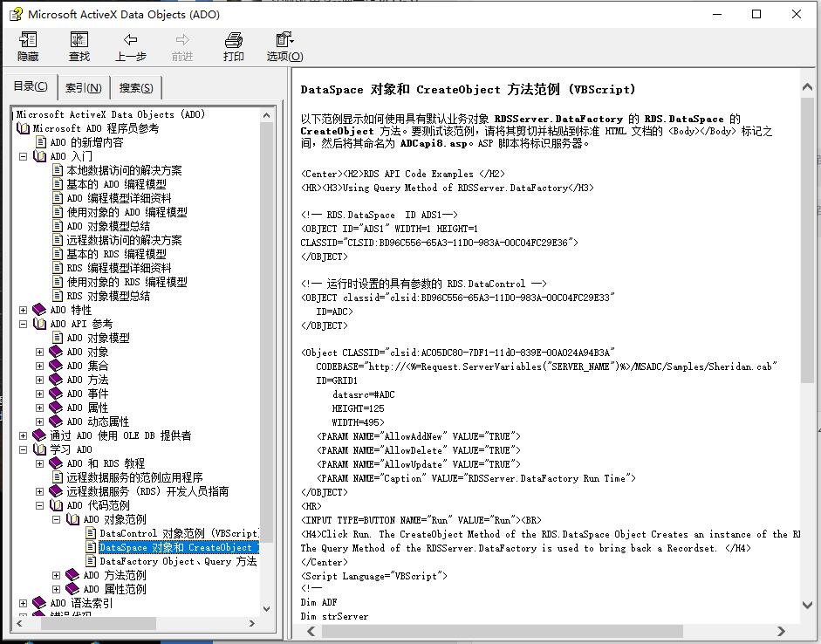Image resolution: width=821 pixels, height=644 pixels.
Task: Click the open book icon beside ADO API 参考
Action: click(x=40, y=324)
